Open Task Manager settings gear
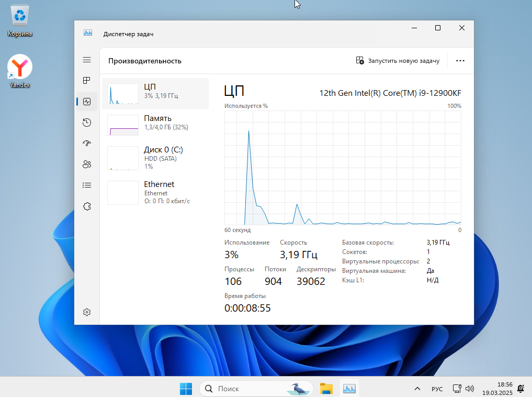Screen dimensions: 532x397 tap(87, 312)
